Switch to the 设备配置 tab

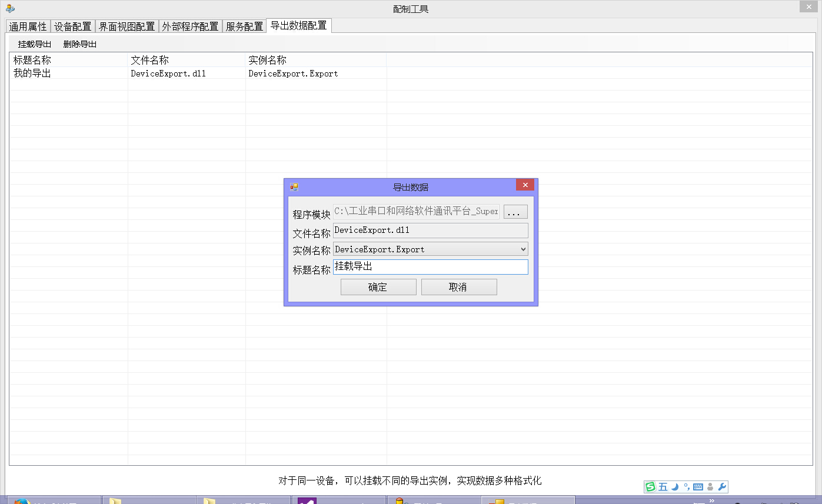(73, 26)
